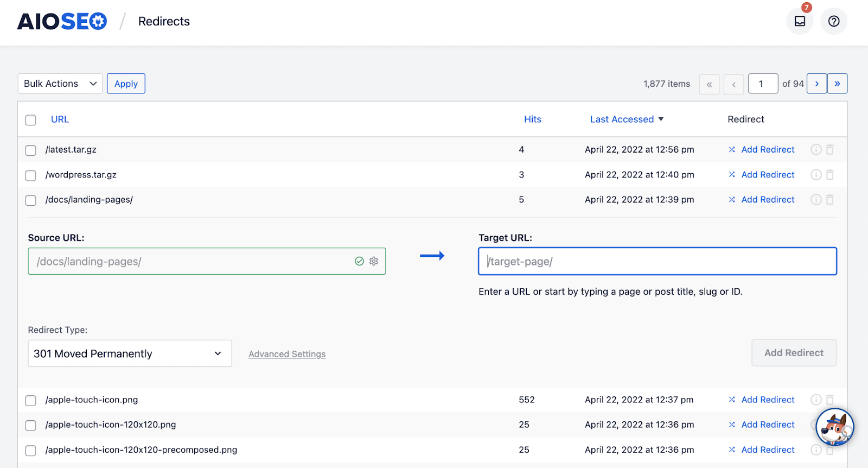Sort the table by URL column
The width and height of the screenshot is (868, 468).
(60, 119)
